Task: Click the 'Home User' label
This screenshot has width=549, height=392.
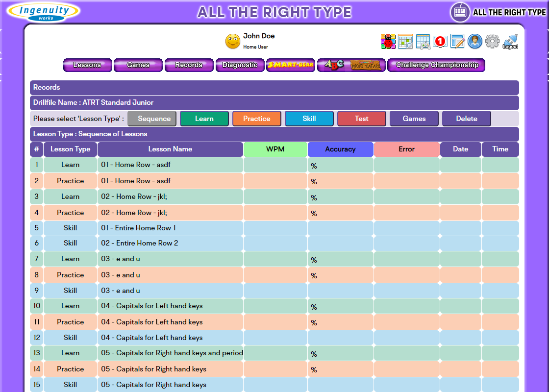Action: click(255, 47)
